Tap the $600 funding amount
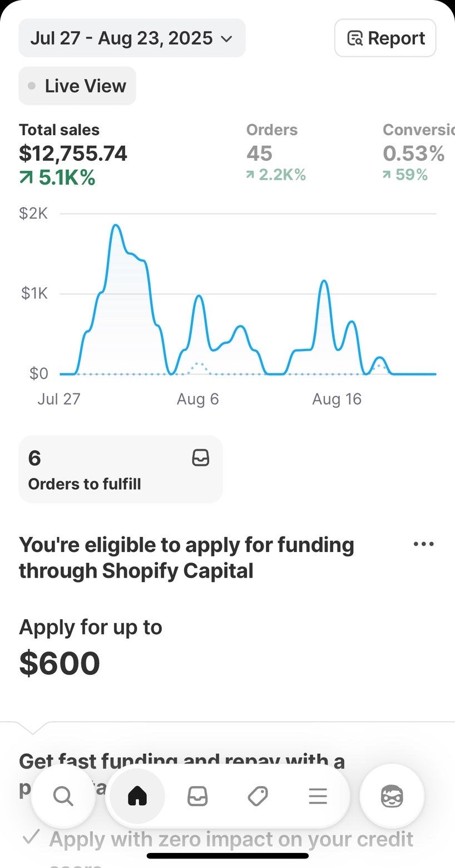Viewport: 455px width, 868px height. click(60, 663)
